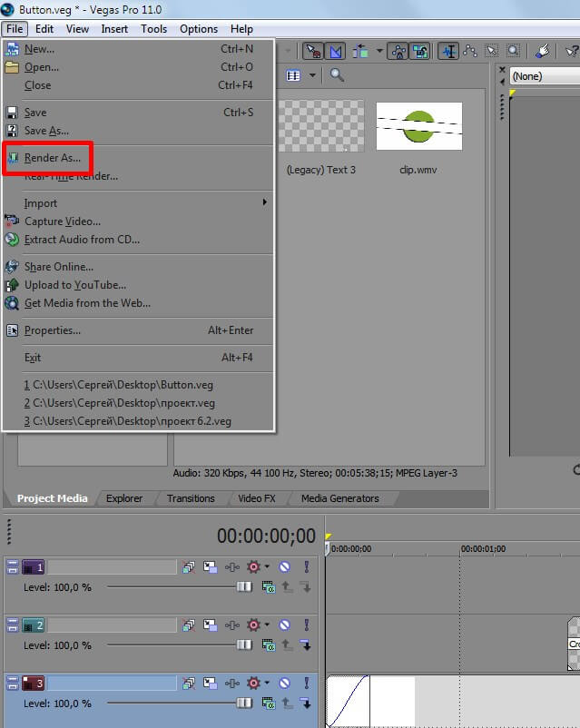Select the Project Media tab
This screenshot has height=728, width=580.
pos(52,498)
